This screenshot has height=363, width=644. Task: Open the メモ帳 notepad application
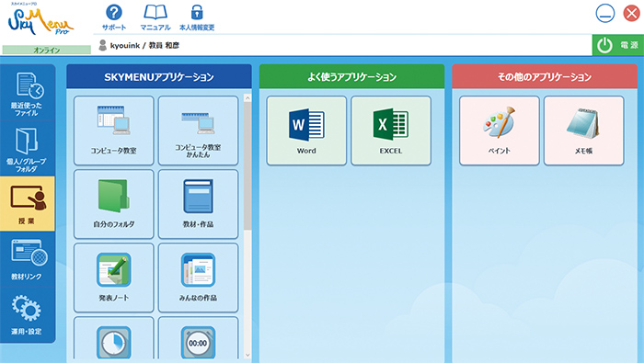(x=583, y=130)
